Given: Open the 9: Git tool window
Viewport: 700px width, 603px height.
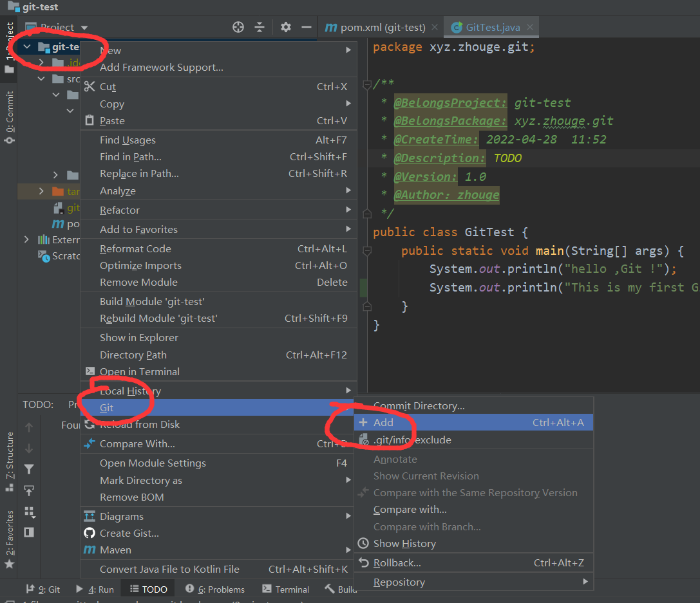Looking at the screenshot, I should [43, 589].
